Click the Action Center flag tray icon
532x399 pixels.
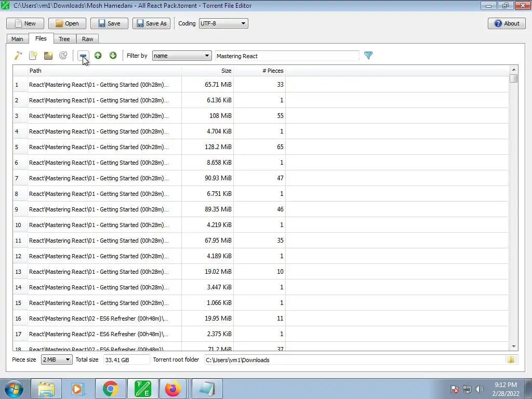pyautogui.click(x=454, y=389)
